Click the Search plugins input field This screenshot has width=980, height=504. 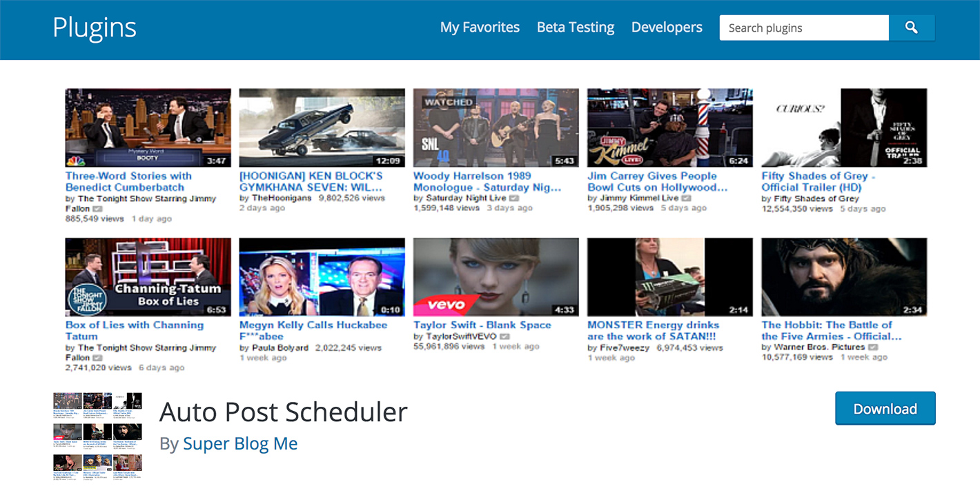[x=804, y=28]
